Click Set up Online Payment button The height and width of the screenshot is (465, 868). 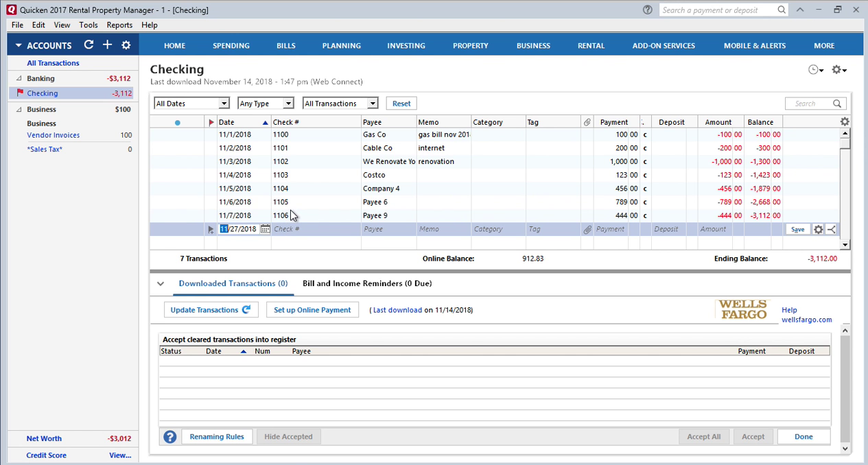(312, 310)
